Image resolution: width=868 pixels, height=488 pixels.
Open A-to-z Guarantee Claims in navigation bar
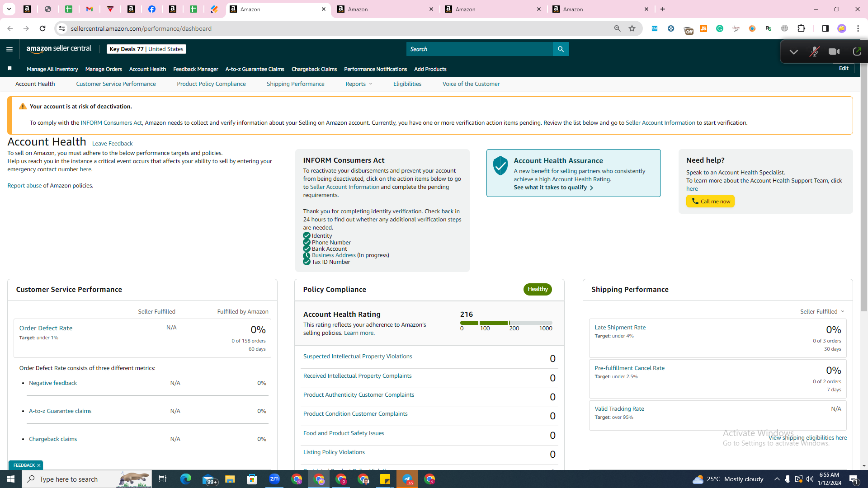[255, 69]
